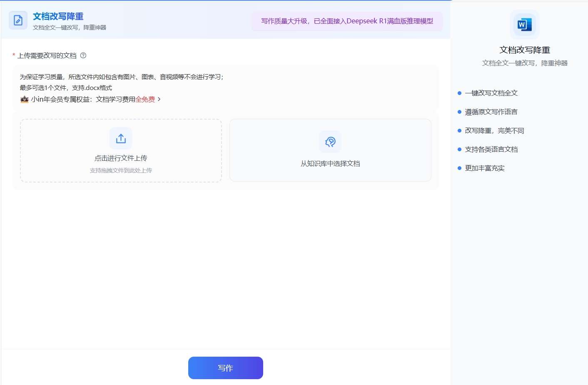588x385 pixels.
Task: Click the upload arrow icon in the upload box
Action: click(121, 138)
